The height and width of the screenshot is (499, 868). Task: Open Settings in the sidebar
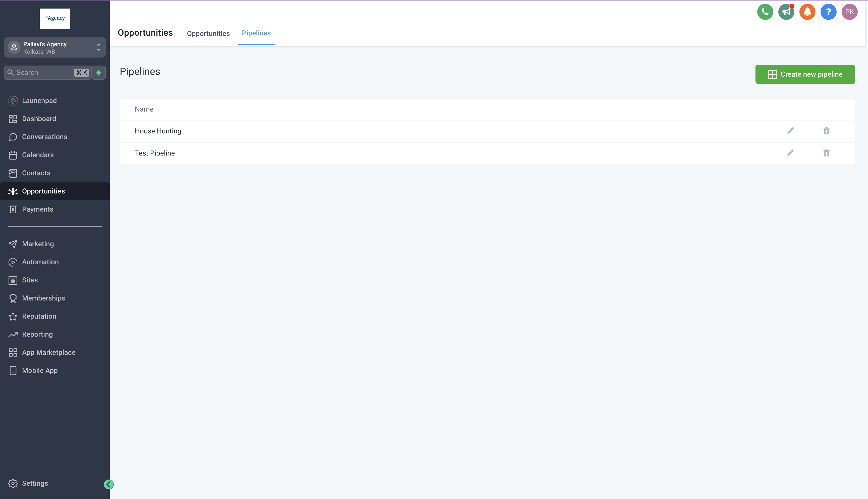35,483
